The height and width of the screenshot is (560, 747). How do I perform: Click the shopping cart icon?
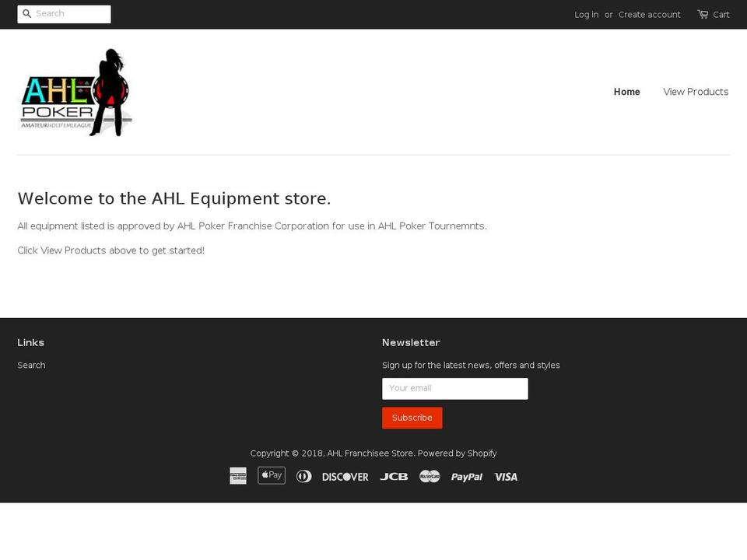coord(703,14)
